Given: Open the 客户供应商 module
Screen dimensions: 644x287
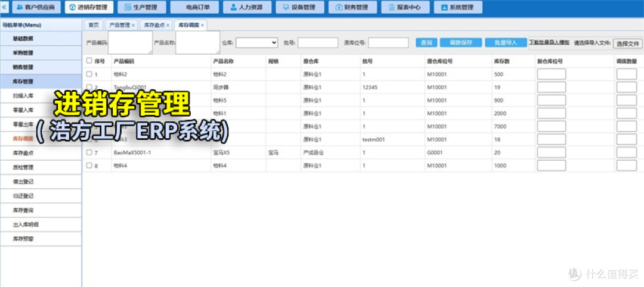Looking at the screenshot, I should coord(36,7).
